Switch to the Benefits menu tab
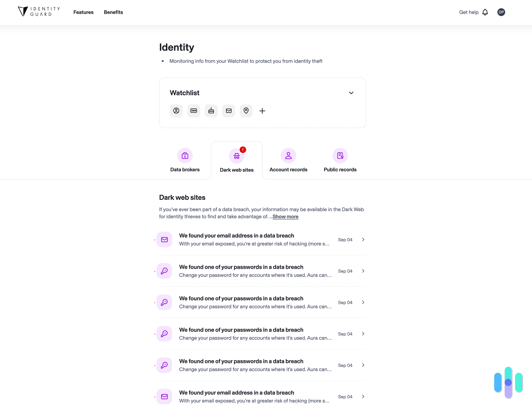 [113, 12]
